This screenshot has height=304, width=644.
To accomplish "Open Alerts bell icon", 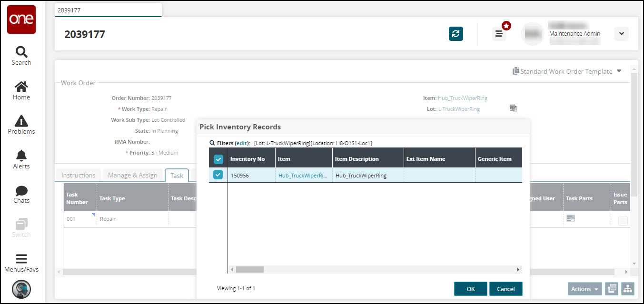I will pos(21,159).
